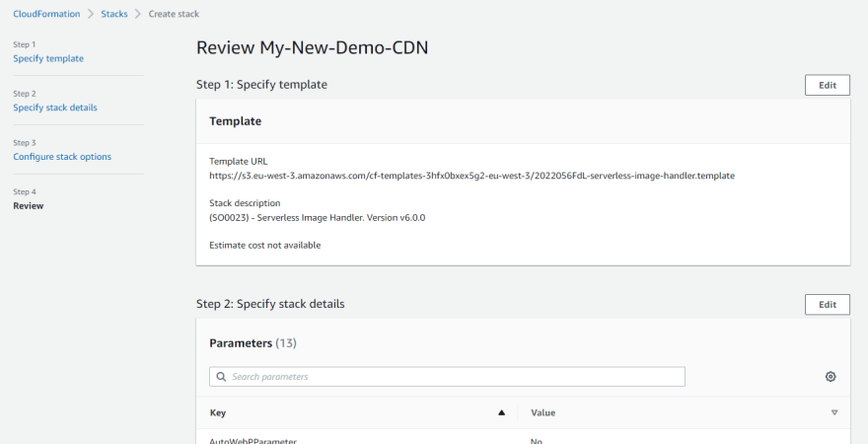
Task: Click the search magnifier icon in parameters
Action: pyautogui.click(x=221, y=377)
